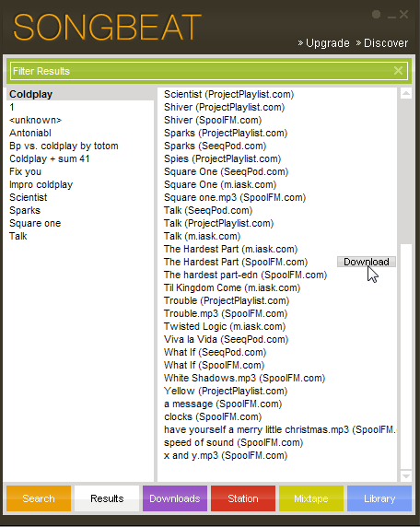Open the Upgrade link

click(x=323, y=43)
